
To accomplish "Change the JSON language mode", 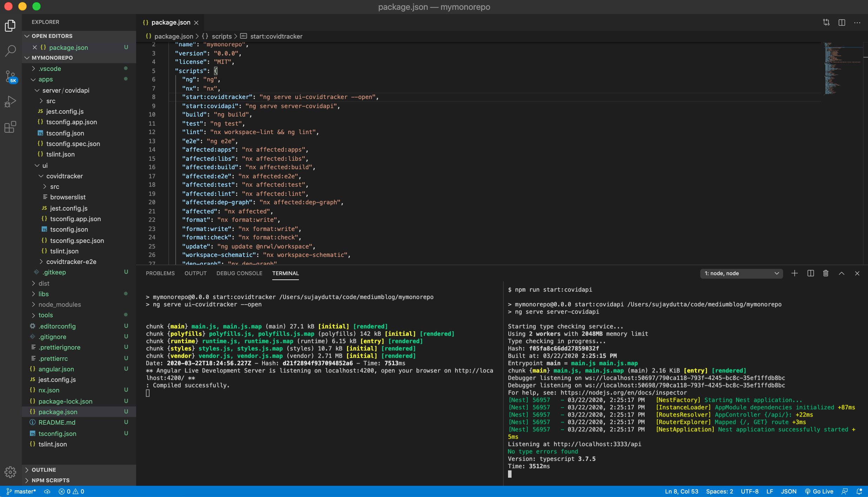I will click(788, 491).
